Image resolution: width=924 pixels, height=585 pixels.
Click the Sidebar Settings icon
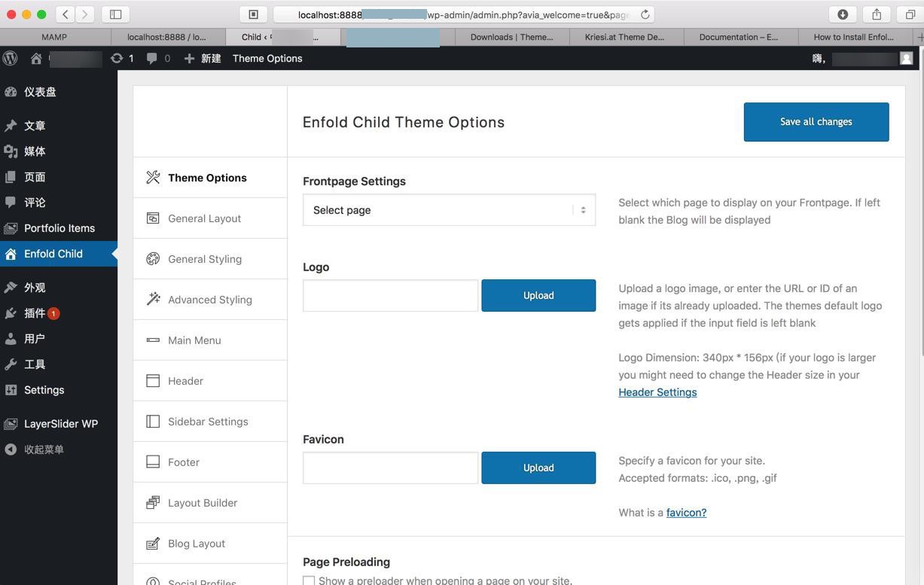(x=153, y=422)
